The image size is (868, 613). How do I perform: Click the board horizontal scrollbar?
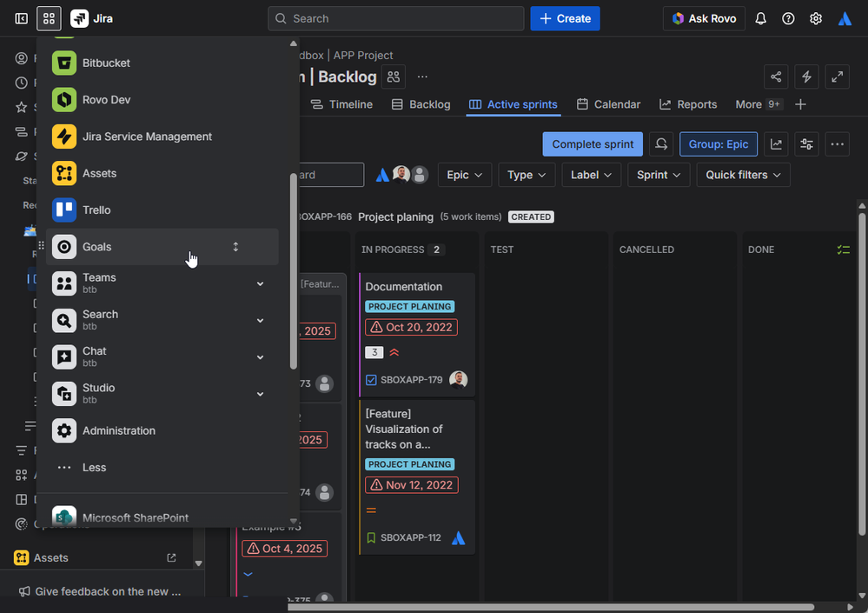551,607
